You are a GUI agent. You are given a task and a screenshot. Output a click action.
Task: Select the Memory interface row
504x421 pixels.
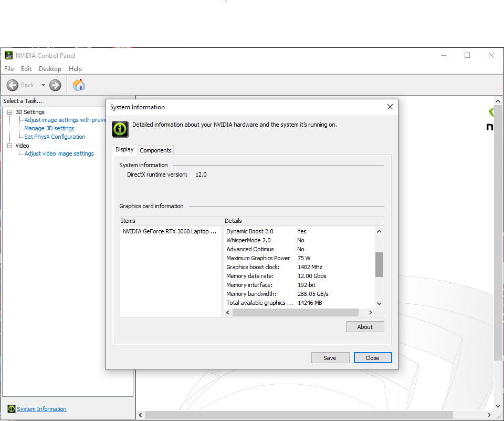(300, 285)
